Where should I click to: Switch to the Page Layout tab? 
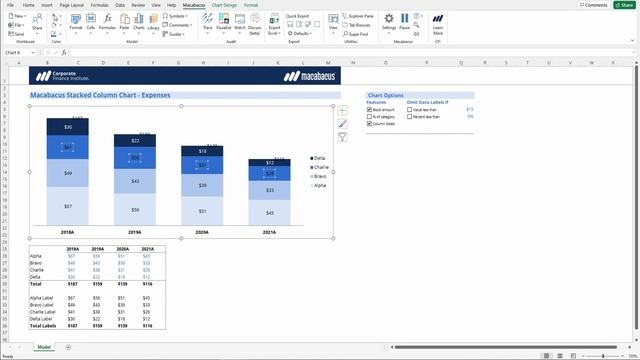[71, 5]
